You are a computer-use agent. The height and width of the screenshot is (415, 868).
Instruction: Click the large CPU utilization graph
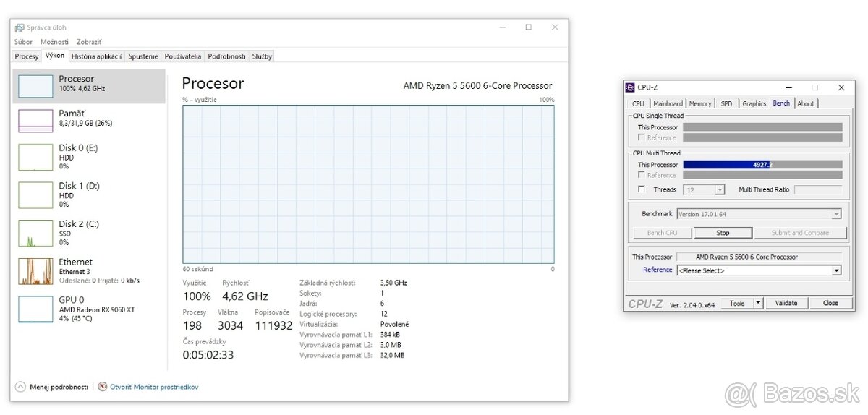pos(368,184)
